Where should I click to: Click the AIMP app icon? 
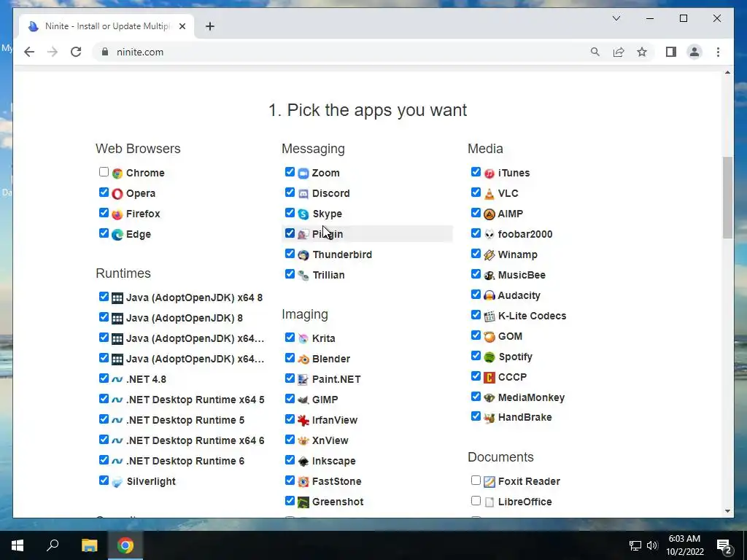pos(489,214)
